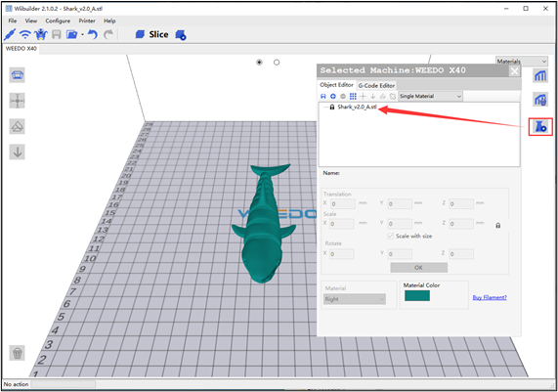Close the Selected Machine panel
The height and width of the screenshot is (392, 558).
514,71
